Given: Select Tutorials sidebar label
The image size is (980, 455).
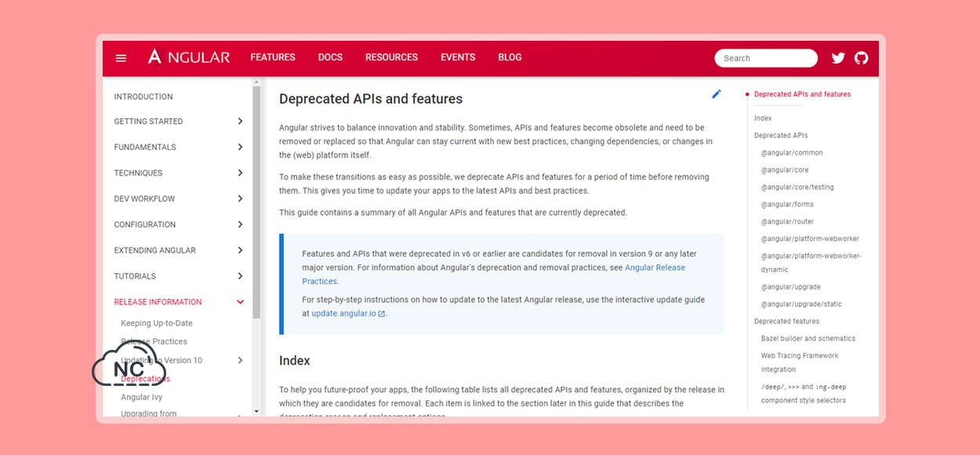Looking at the screenshot, I should (x=135, y=276).
